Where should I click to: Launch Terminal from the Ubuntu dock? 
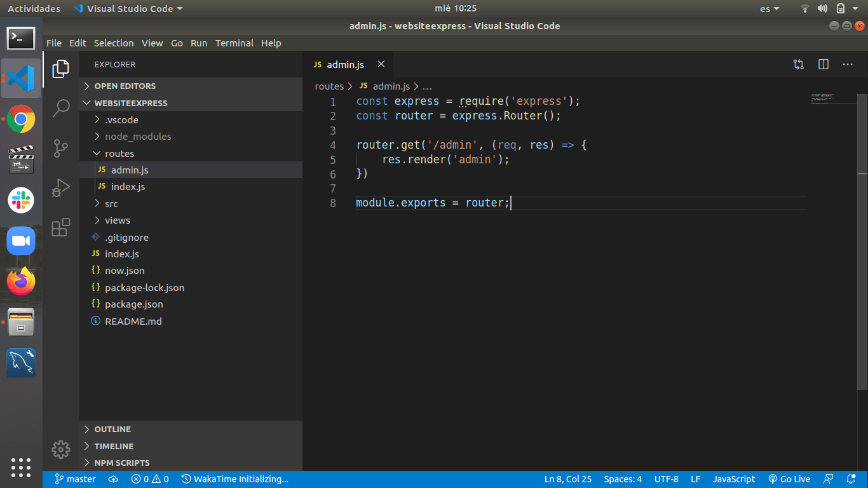pos(21,38)
